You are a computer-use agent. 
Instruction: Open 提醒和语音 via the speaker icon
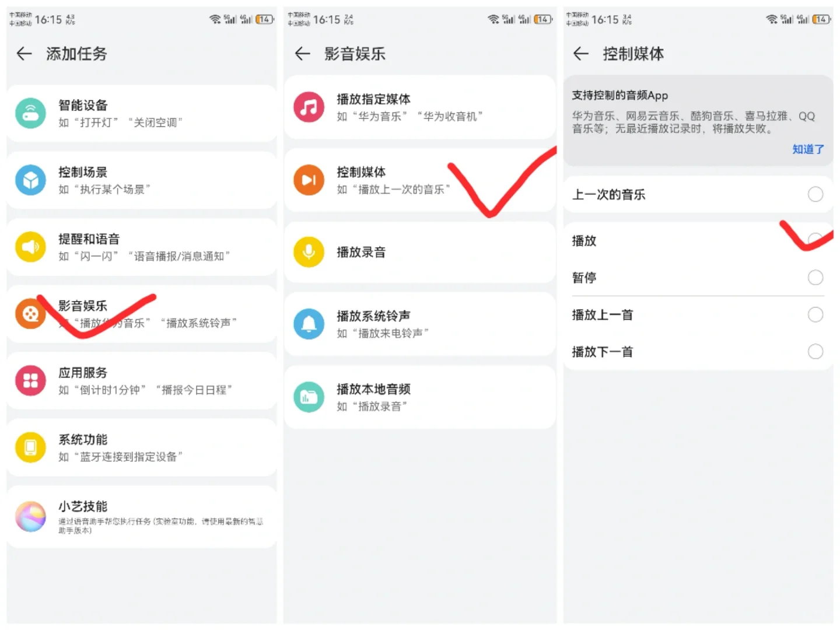coord(30,247)
